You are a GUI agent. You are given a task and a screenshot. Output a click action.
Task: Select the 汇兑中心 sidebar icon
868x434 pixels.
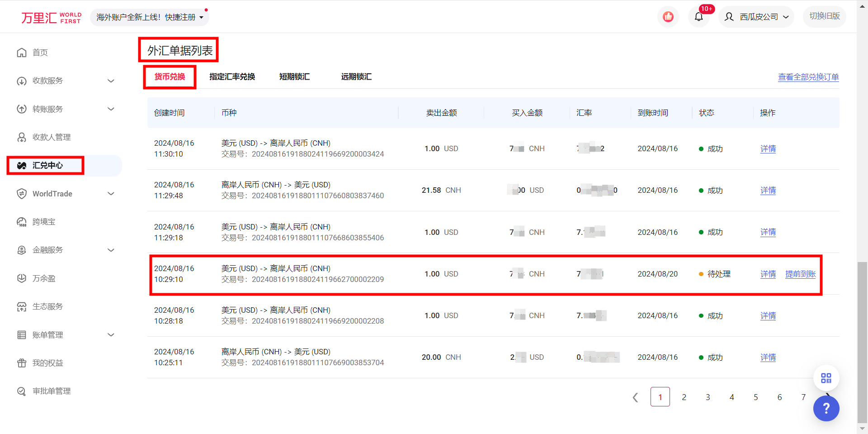(x=21, y=165)
